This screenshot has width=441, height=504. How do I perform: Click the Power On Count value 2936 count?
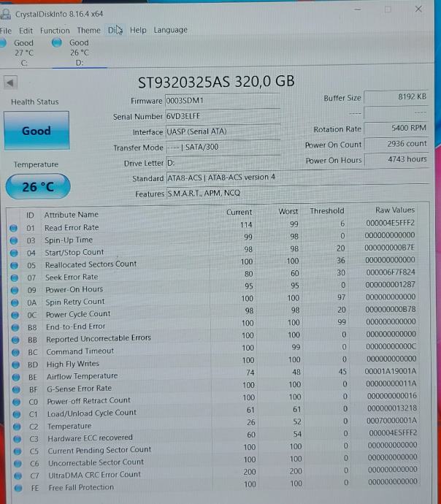396,144
